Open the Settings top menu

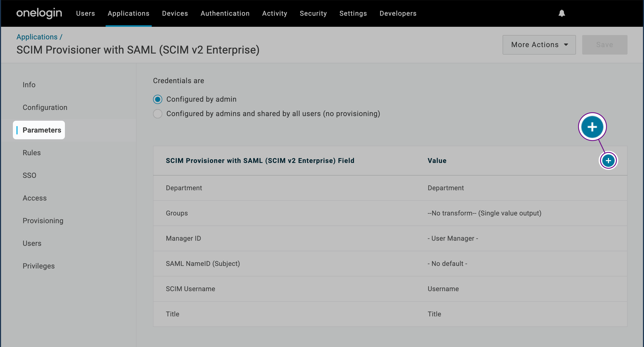(x=353, y=13)
